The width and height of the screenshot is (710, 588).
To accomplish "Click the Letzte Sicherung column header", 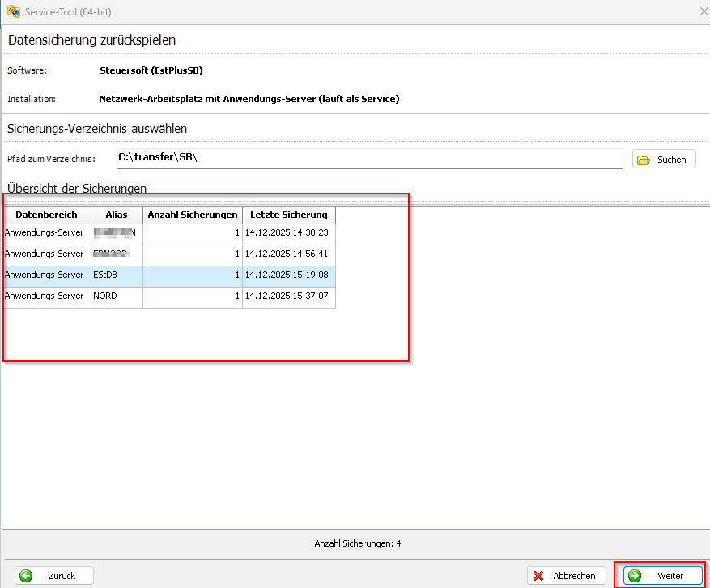I will point(288,215).
